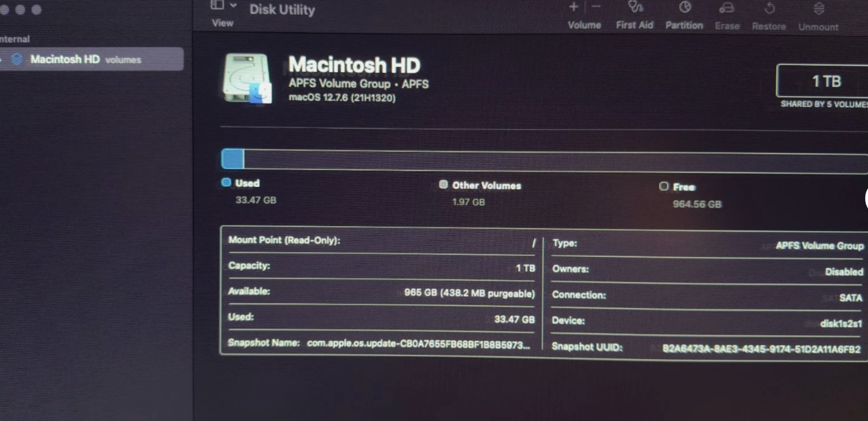Click the Device row label
This screenshot has width=868, height=421.
click(x=568, y=321)
